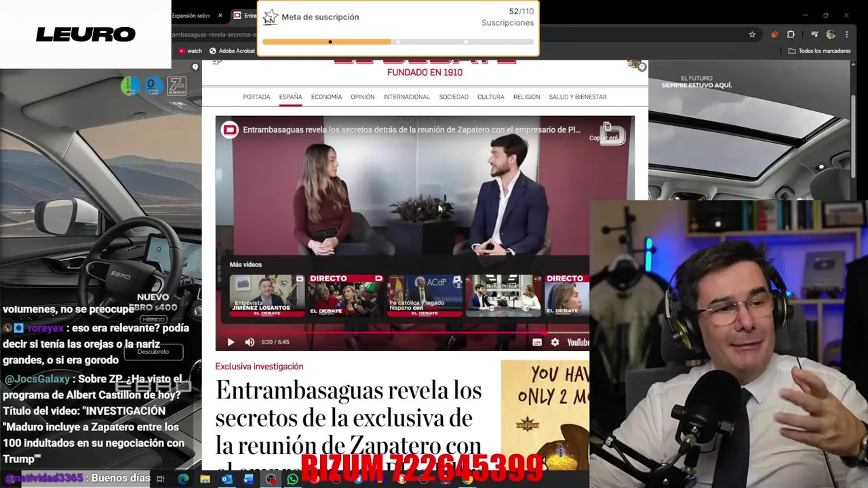Click El Debate channel icon in video header
This screenshot has width=868, height=488.
pos(230,129)
